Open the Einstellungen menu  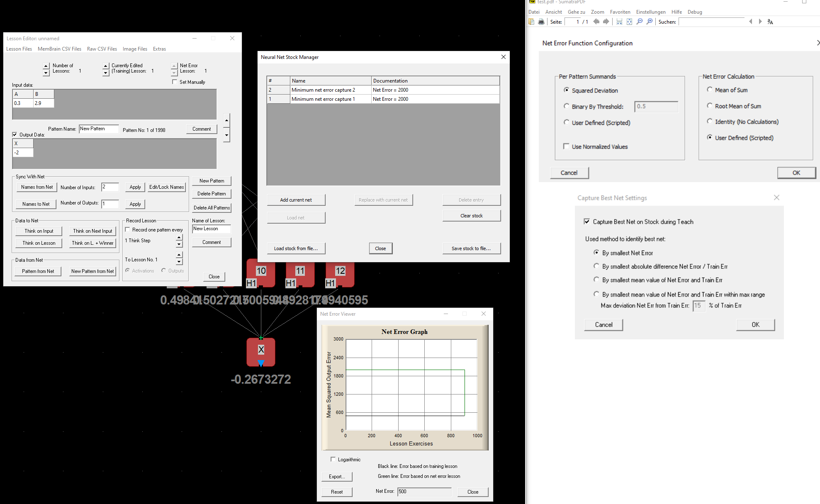[650, 12]
